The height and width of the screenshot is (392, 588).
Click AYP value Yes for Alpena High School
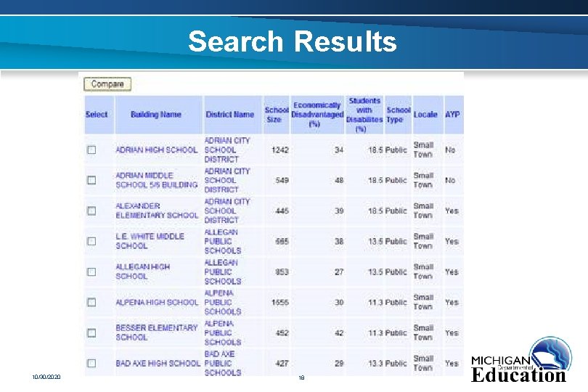[x=452, y=302]
